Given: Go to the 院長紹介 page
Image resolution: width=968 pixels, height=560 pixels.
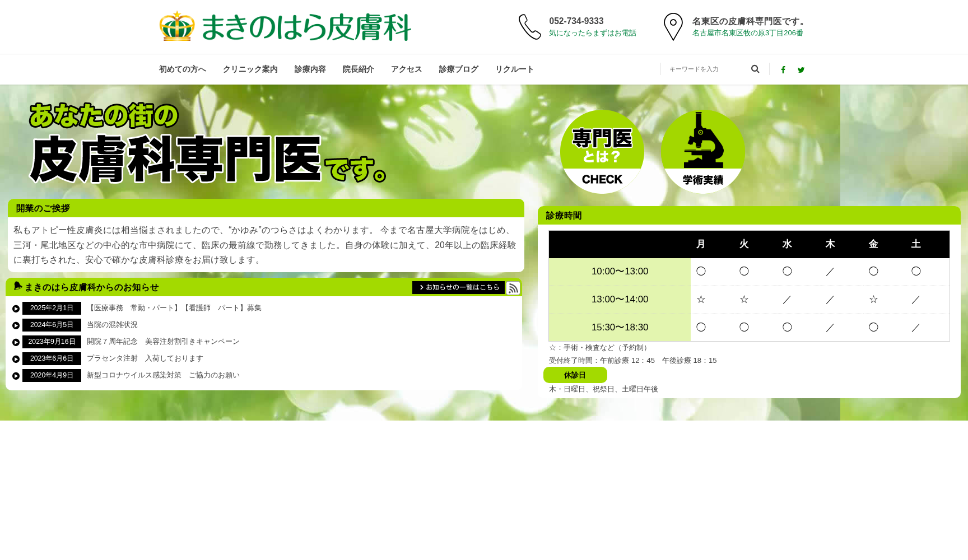Looking at the screenshot, I should coord(358,69).
